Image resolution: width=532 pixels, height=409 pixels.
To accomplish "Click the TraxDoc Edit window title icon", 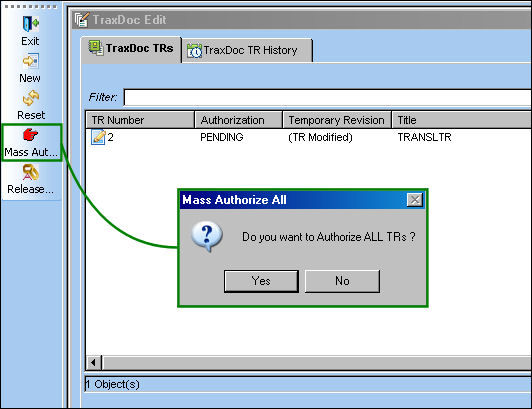I will [82, 20].
